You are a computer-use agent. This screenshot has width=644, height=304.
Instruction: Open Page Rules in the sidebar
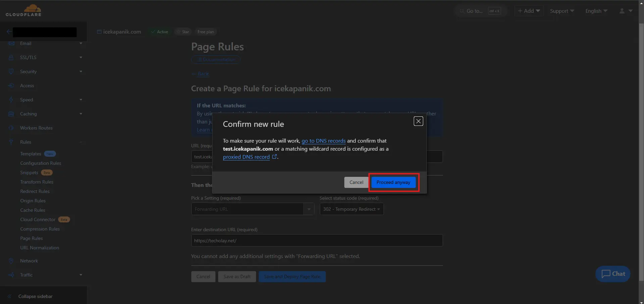pyautogui.click(x=32, y=238)
